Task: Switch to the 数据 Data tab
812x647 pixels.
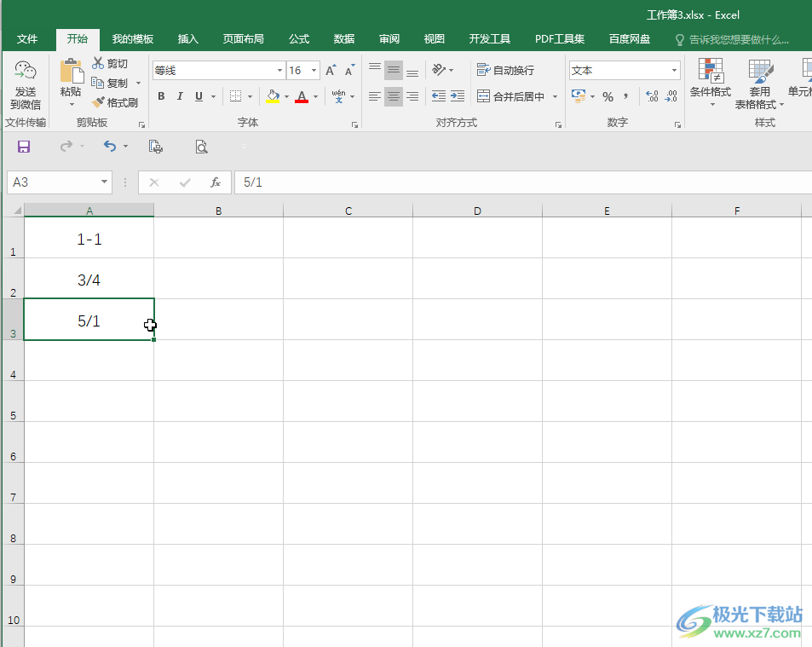Action: (x=344, y=39)
